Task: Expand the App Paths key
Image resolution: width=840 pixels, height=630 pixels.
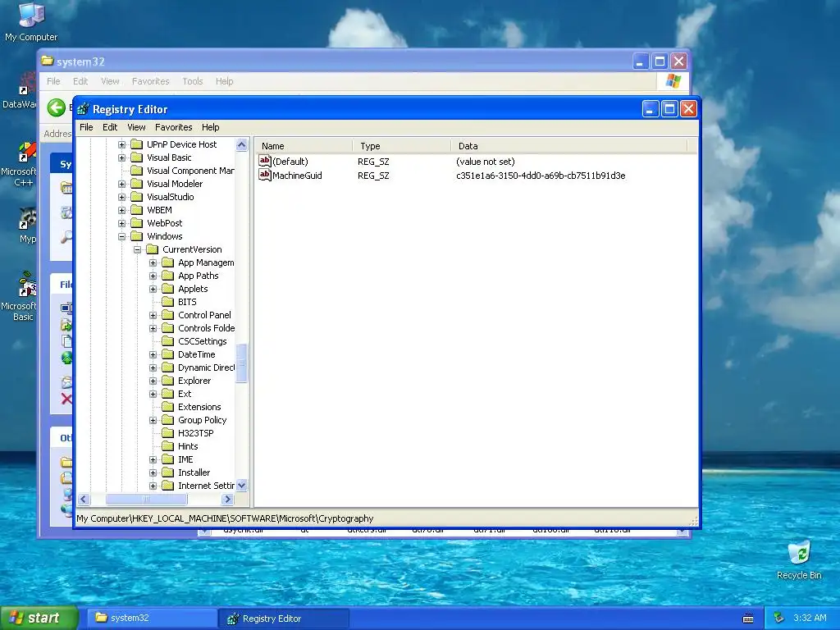Action: point(153,276)
